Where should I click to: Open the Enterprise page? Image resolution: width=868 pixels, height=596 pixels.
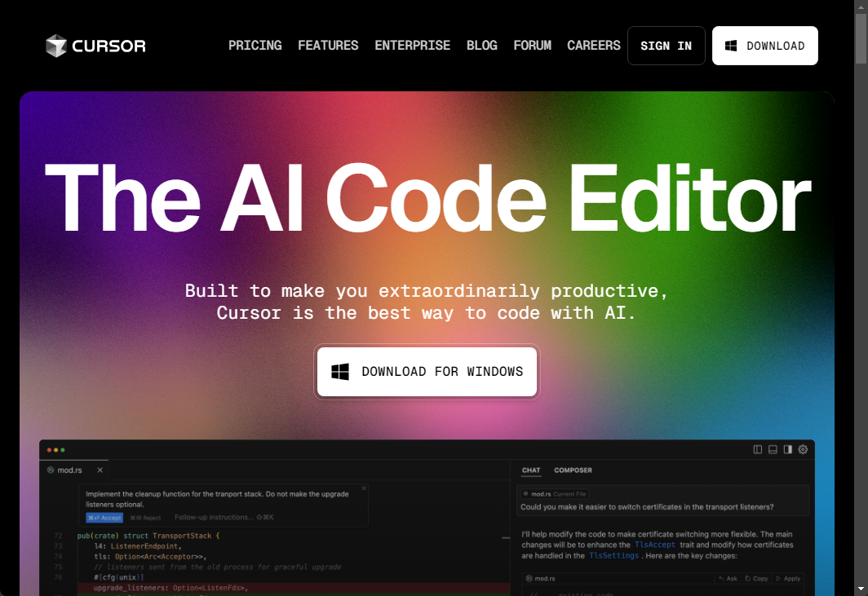tap(413, 46)
